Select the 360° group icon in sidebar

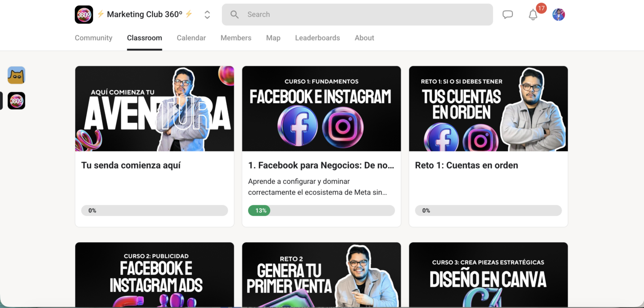point(17,101)
